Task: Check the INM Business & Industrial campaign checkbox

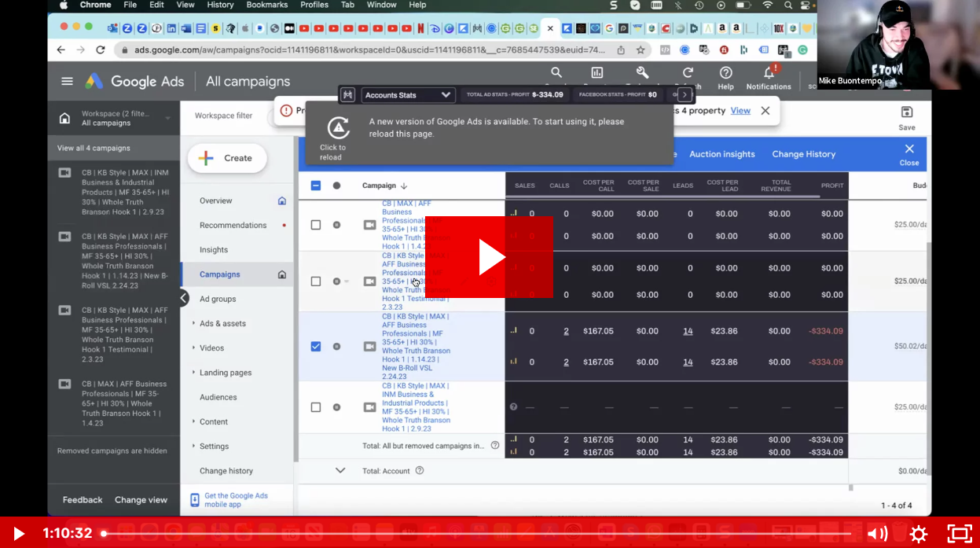Action: [316, 407]
